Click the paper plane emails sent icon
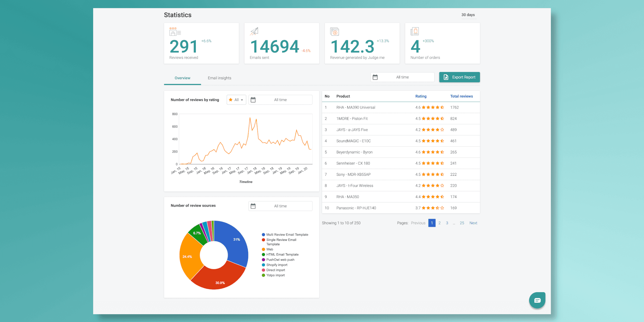 point(254,31)
